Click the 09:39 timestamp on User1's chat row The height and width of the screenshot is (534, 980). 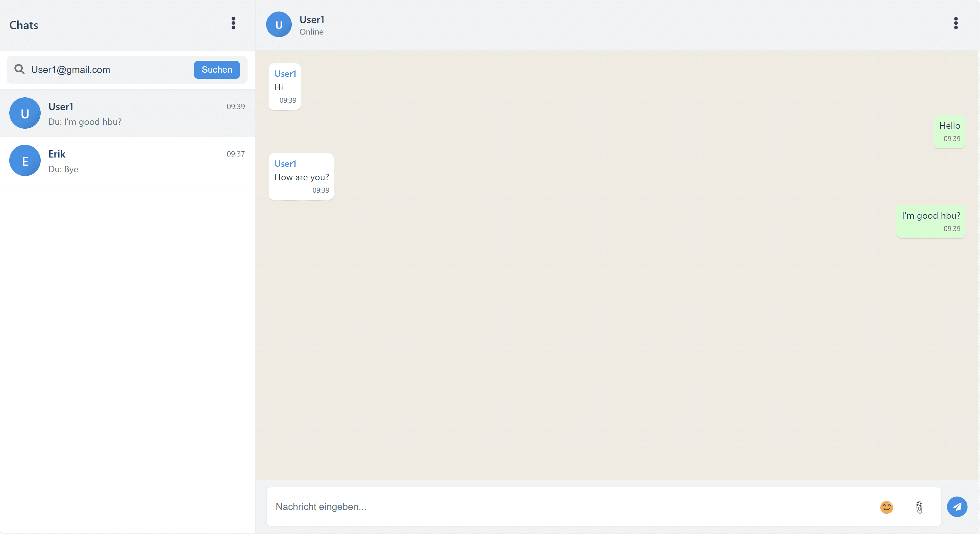coord(235,107)
